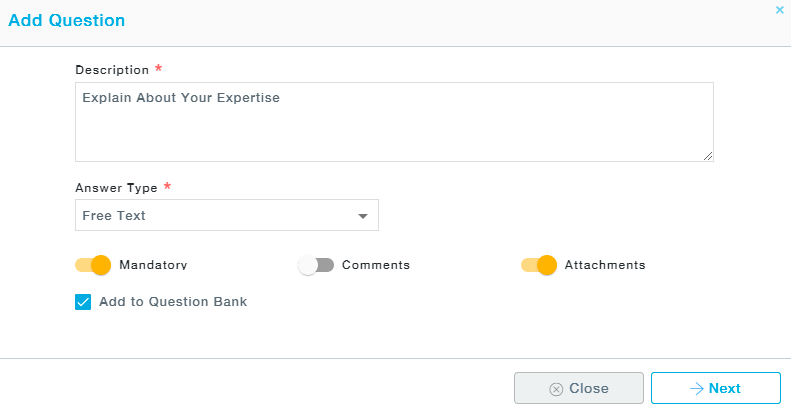Click the Answer Type field label
The height and width of the screenshot is (412, 791).
pyautogui.click(x=116, y=187)
